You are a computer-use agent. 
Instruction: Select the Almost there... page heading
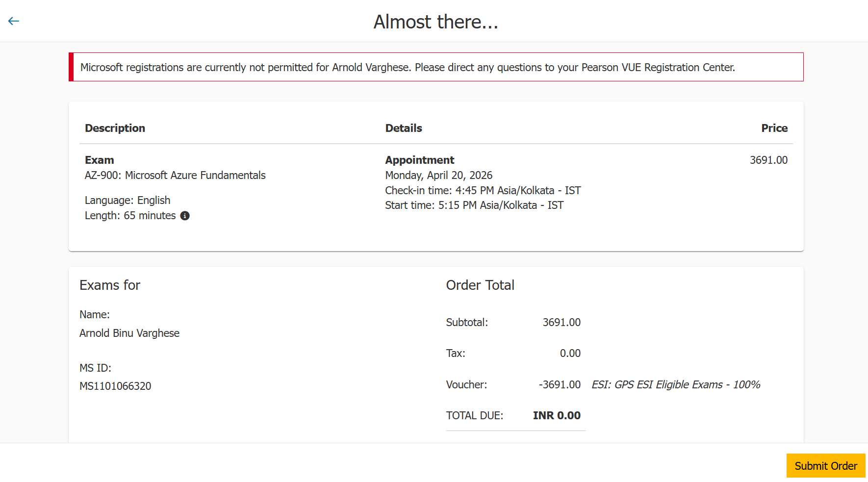436,22
